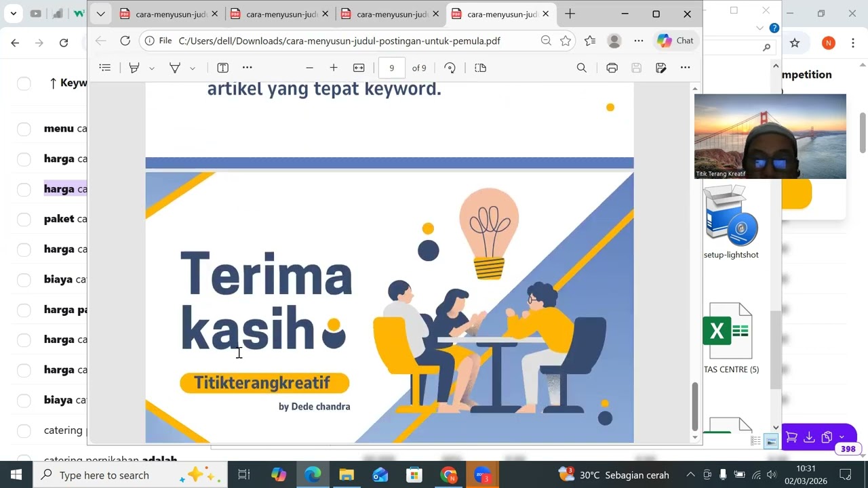The height and width of the screenshot is (488, 868).
Task: Open Chrome three-dot menu
Action: tap(852, 43)
